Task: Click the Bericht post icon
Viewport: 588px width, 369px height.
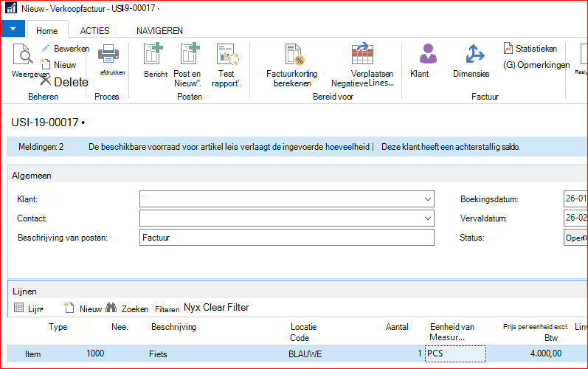Action: pos(153,54)
